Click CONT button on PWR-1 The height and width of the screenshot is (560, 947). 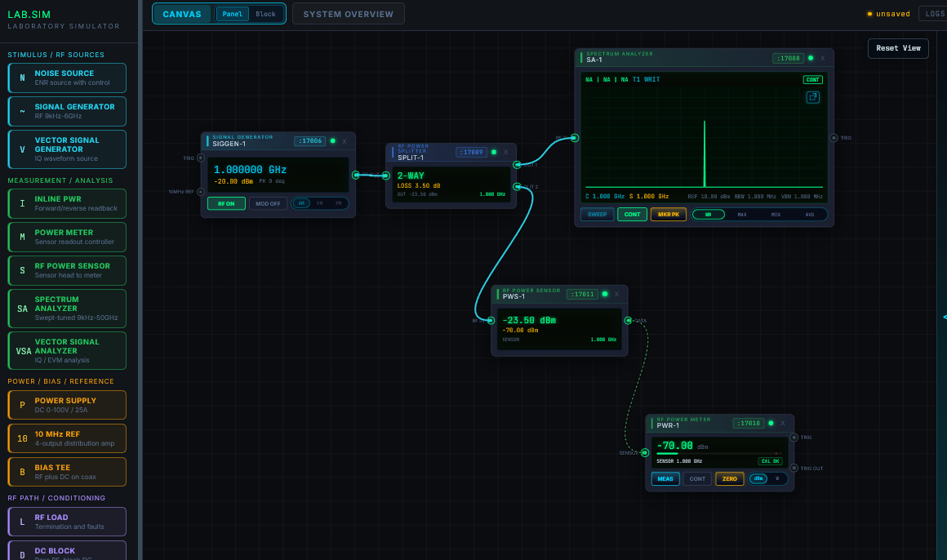point(697,479)
